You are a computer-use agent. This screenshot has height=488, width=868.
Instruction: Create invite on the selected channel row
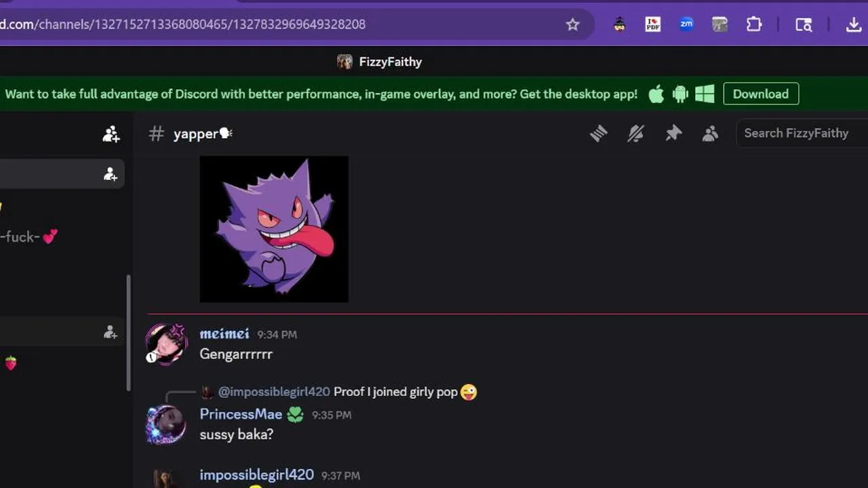coord(111,175)
